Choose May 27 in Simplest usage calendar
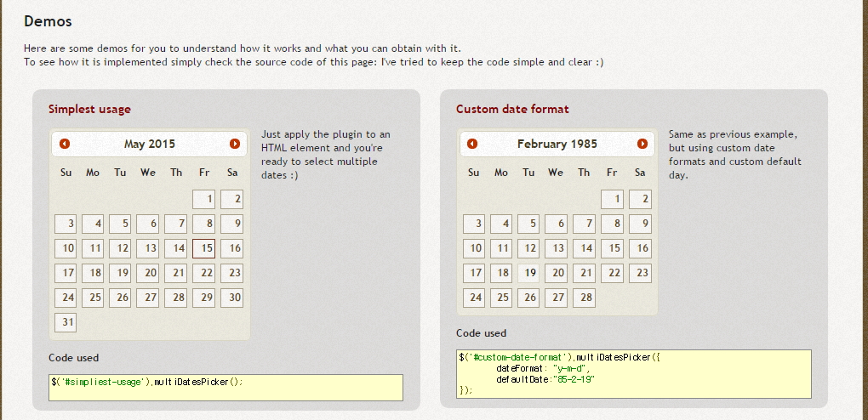 (148, 298)
